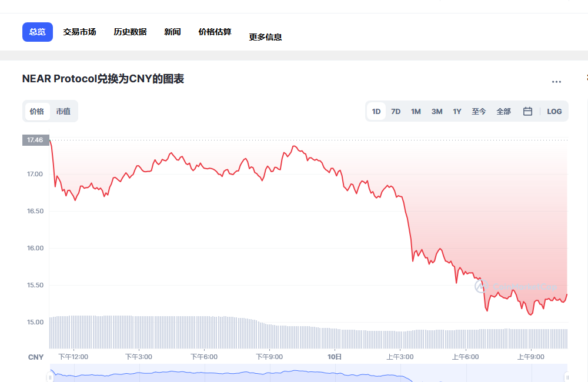Screen dimensions: 588x382
Task: Open the 更多信息 menu
Action: click(266, 37)
